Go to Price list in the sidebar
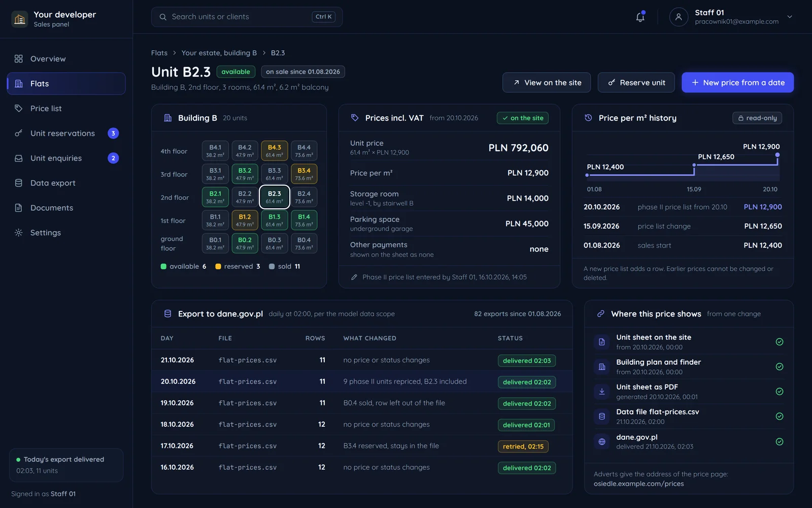Image resolution: width=812 pixels, height=508 pixels. pyautogui.click(x=66, y=109)
